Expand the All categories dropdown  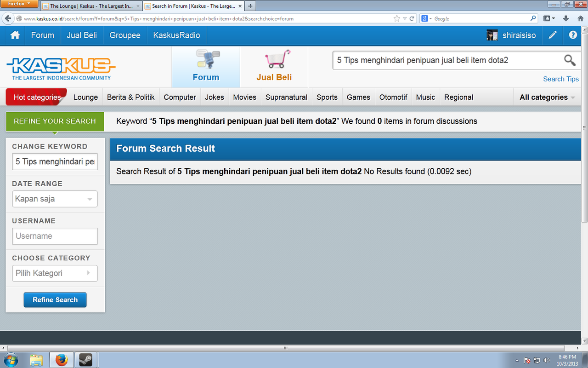pyautogui.click(x=547, y=97)
